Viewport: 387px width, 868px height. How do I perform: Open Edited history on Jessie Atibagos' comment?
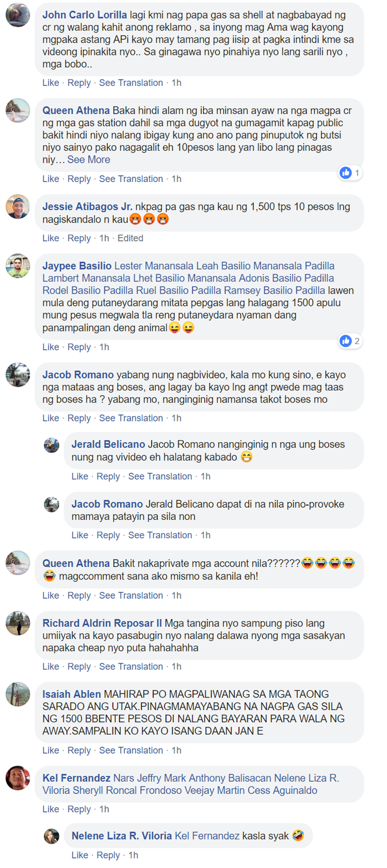130,238
